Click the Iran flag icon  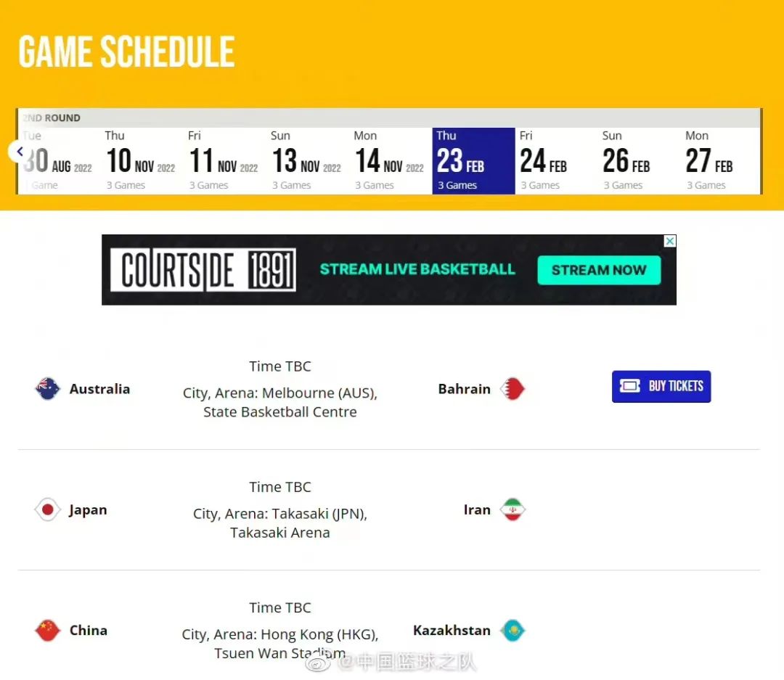[x=513, y=509]
